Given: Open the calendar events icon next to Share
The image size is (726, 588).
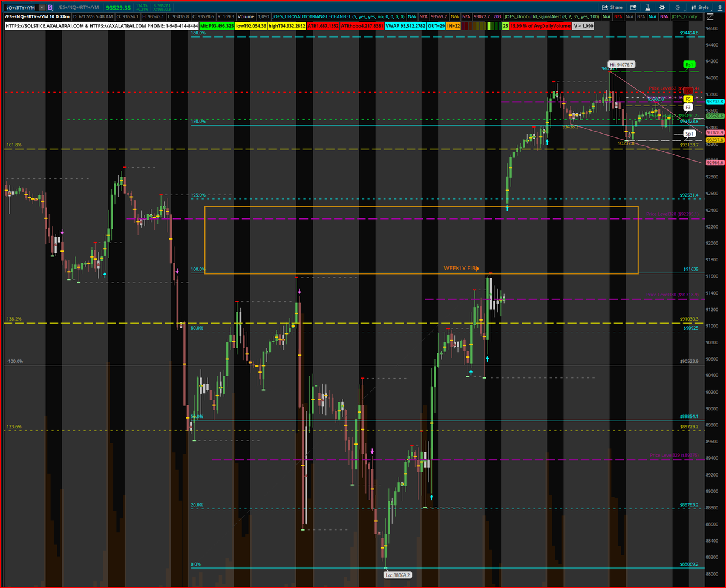Looking at the screenshot, I should click(x=632, y=8).
